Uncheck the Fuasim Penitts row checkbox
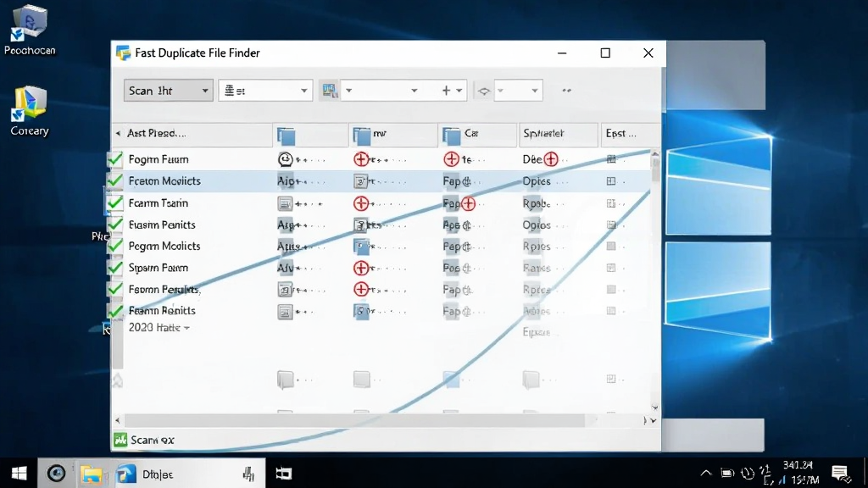Screen dimensions: 868x488 tap(115, 225)
